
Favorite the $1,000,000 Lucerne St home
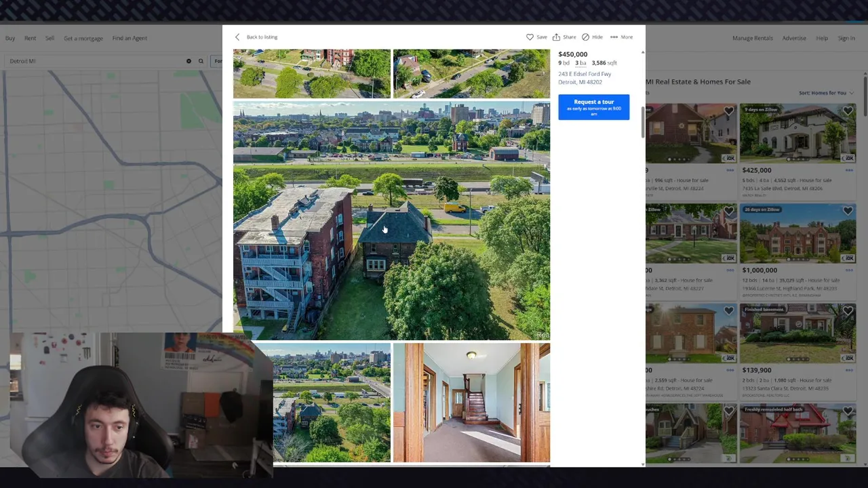(x=848, y=211)
